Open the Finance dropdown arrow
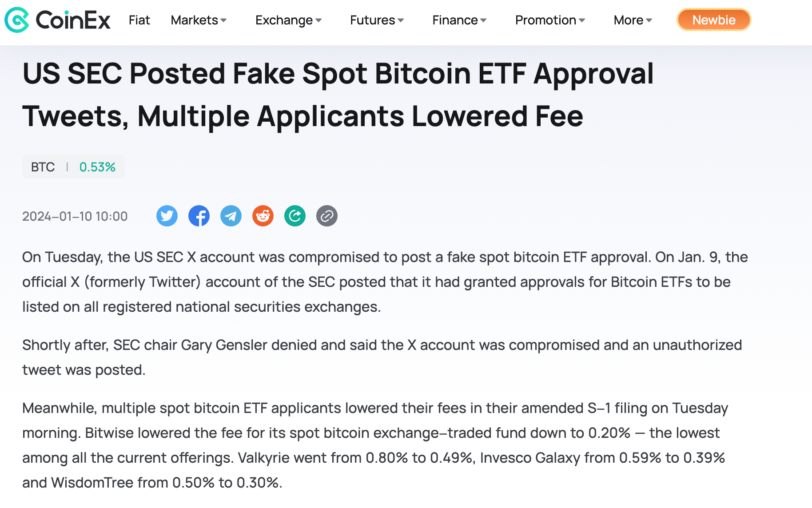The image size is (812, 508). pos(483,20)
